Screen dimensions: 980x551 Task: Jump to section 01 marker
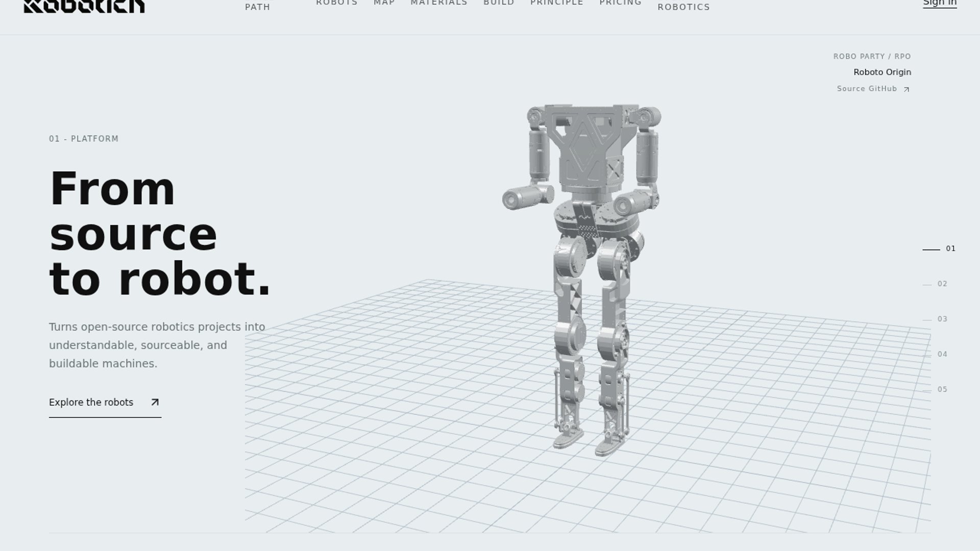(x=939, y=249)
